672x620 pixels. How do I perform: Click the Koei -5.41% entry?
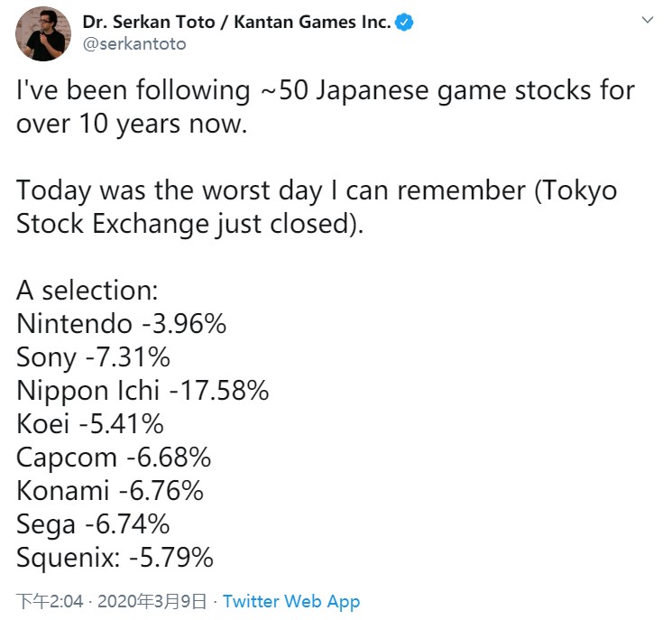[x=90, y=424]
